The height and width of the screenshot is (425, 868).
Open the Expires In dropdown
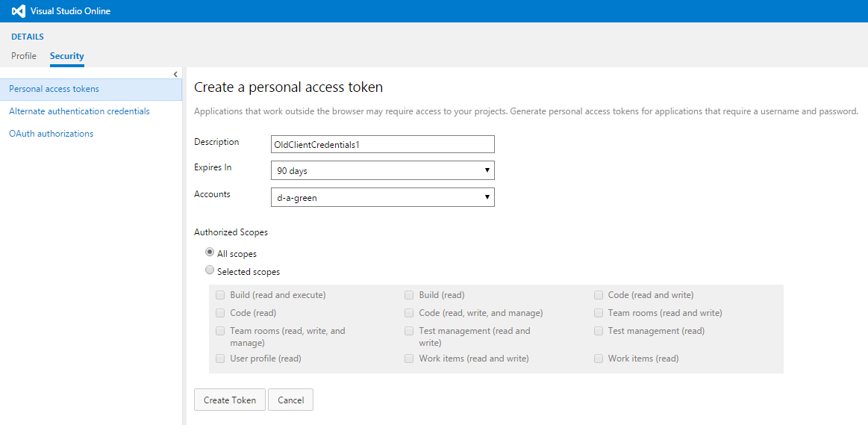tap(382, 171)
